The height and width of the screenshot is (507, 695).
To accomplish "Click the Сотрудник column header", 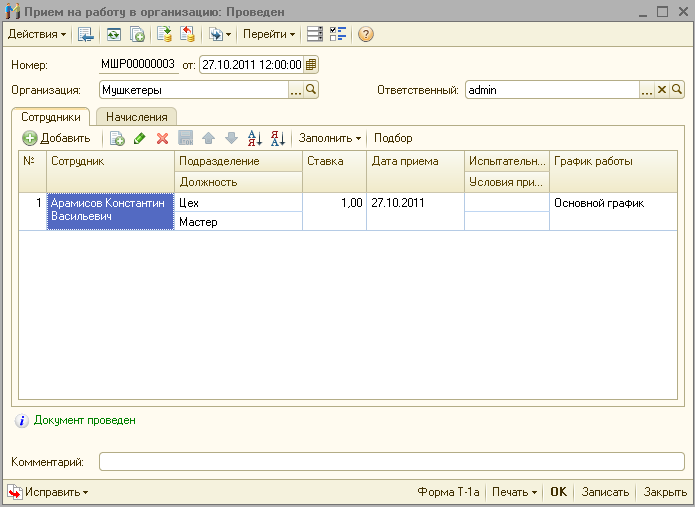I will [x=110, y=172].
